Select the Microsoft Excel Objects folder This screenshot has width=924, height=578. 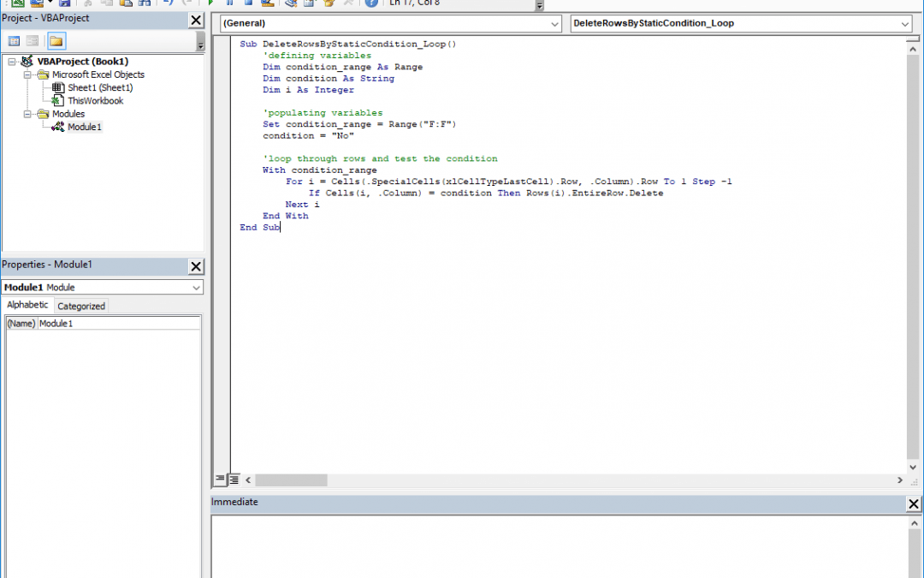[98, 74]
